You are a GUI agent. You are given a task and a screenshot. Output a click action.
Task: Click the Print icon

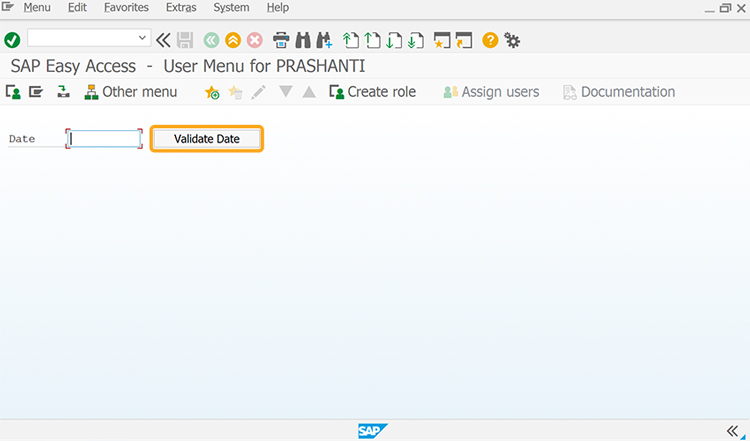tap(281, 40)
